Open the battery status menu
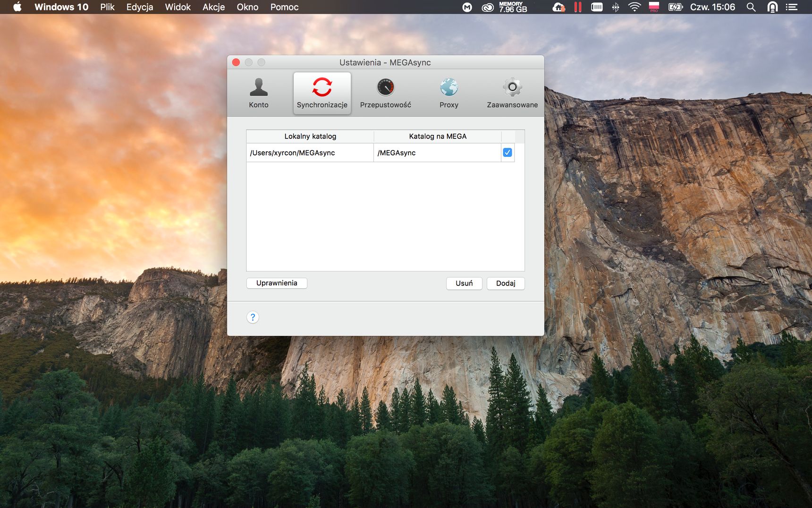 [676, 7]
